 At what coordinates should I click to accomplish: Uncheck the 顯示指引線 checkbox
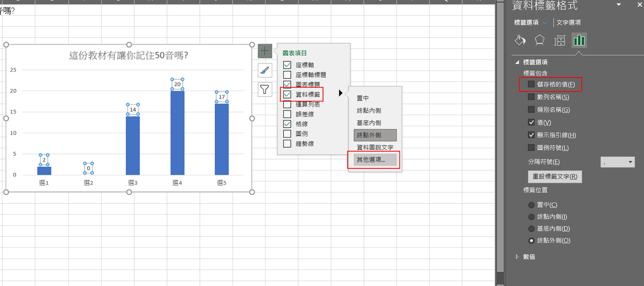pos(531,135)
